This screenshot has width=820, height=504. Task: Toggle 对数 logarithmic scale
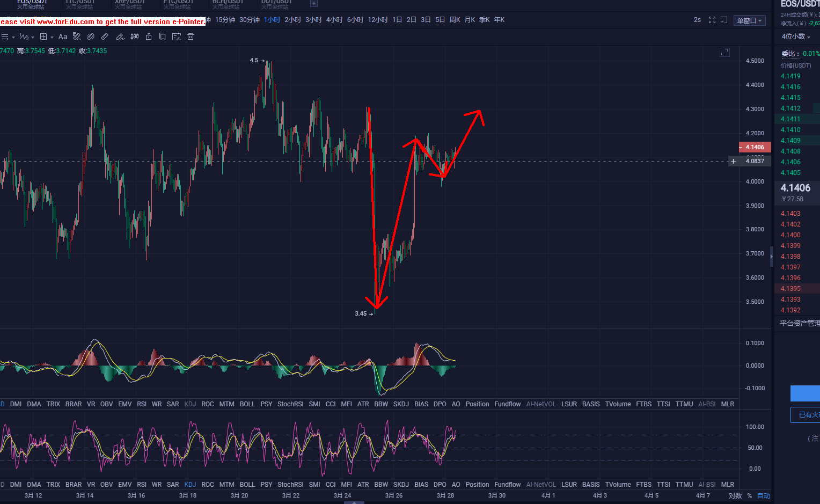pos(735,496)
